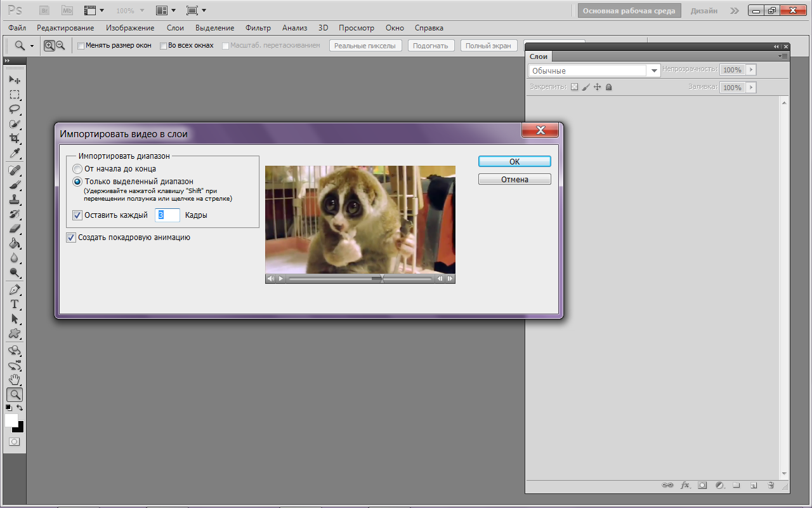This screenshot has width=812, height=508.
Task: Select the Lasso tool
Action: click(x=15, y=109)
